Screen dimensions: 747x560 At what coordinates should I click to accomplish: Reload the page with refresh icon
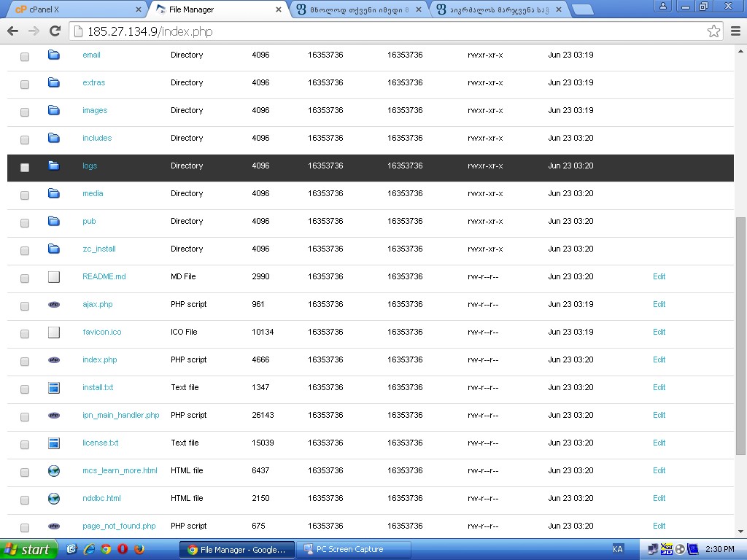point(55,31)
